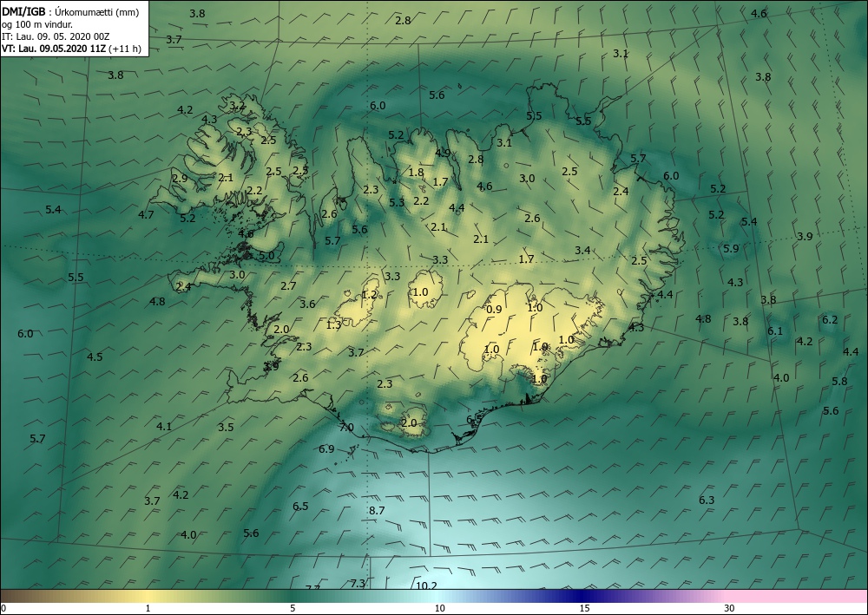
Task: Pick the 7.0 value on the south coast
Action: pyautogui.click(x=346, y=427)
